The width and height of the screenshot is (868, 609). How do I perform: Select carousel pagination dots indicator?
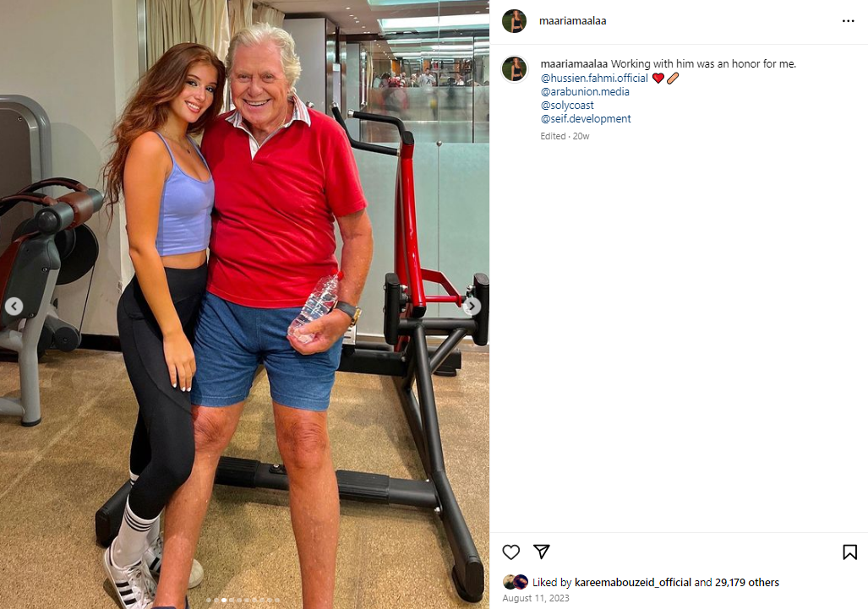coord(243,601)
